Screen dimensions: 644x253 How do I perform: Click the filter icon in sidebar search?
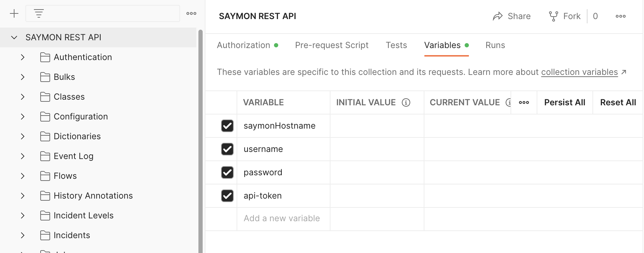click(39, 14)
